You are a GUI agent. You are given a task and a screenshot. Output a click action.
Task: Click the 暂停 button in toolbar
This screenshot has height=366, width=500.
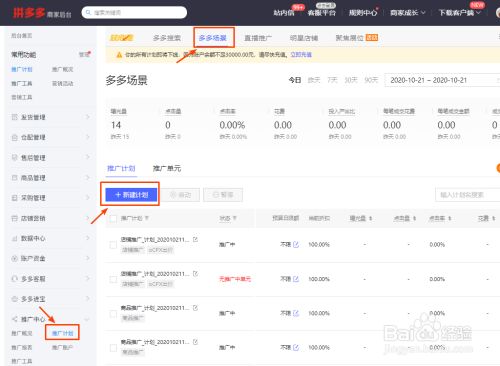tap(223, 195)
